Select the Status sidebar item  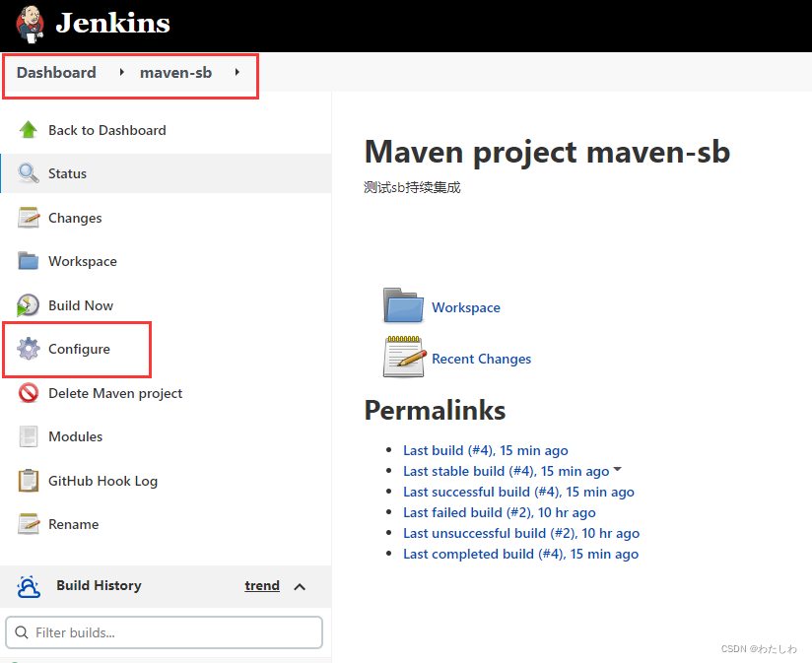coord(67,173)
